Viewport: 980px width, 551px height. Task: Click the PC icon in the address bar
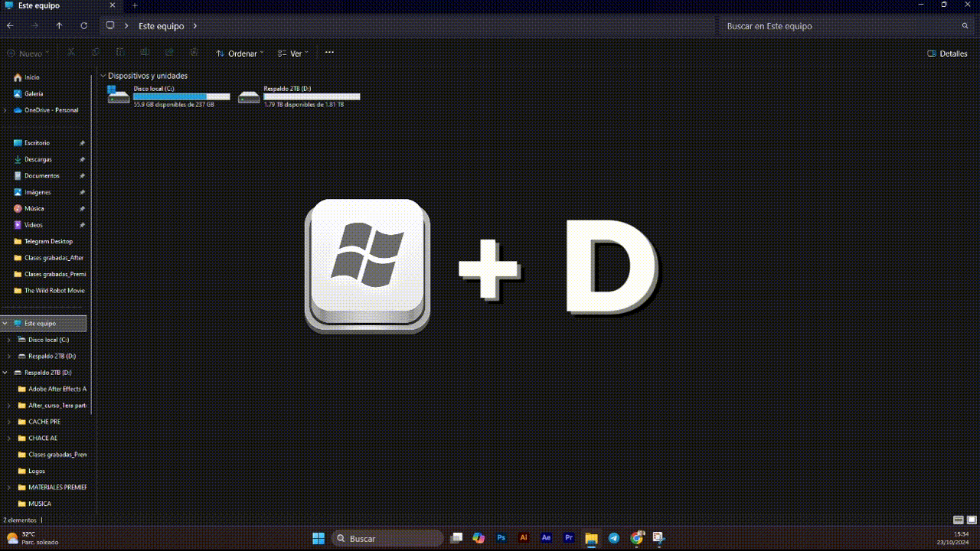110,25
